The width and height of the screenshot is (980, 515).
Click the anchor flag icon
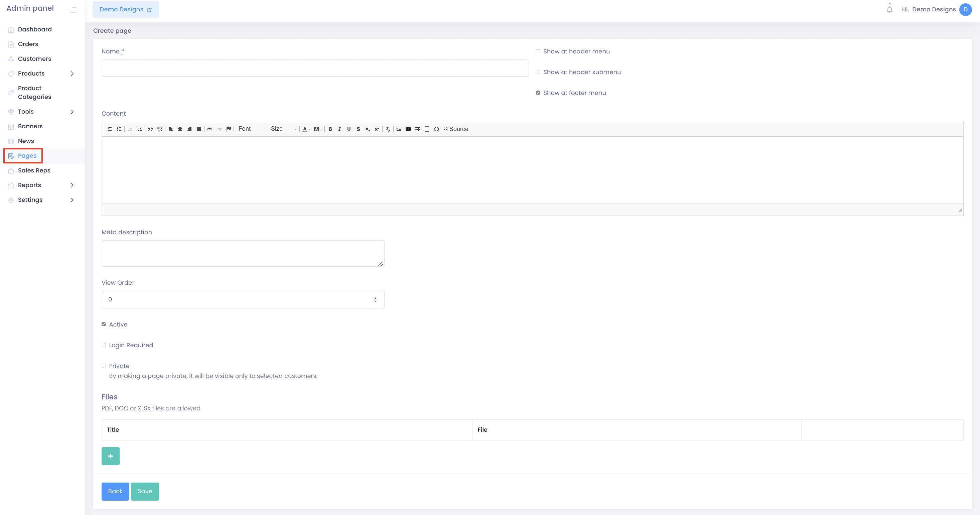[x=228, y=129]
